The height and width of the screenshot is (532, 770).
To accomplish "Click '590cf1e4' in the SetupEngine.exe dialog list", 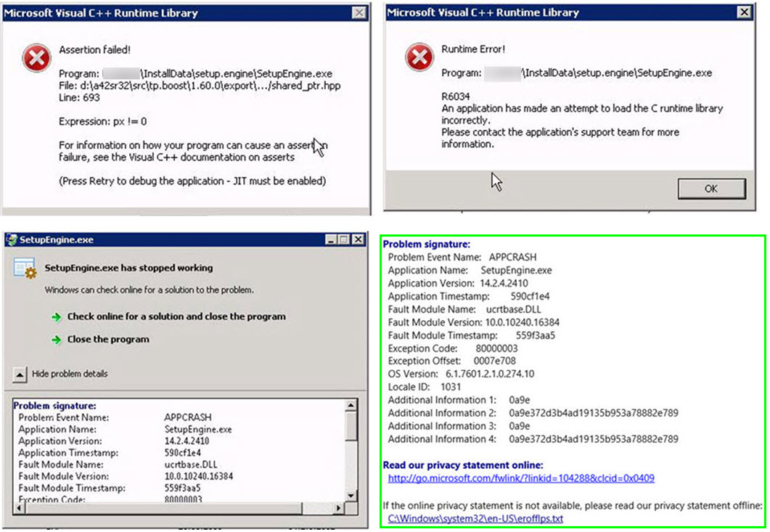I will 183,452.
